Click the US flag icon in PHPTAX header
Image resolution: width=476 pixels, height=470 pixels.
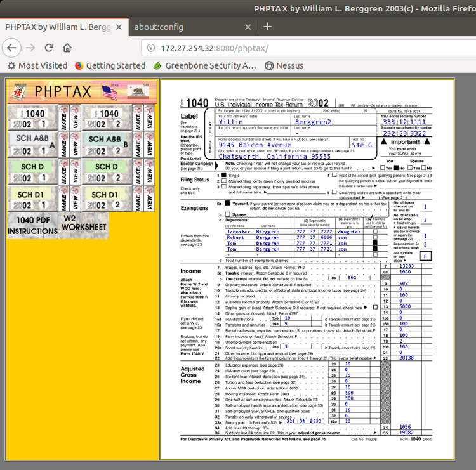click(x=110, y=92)
